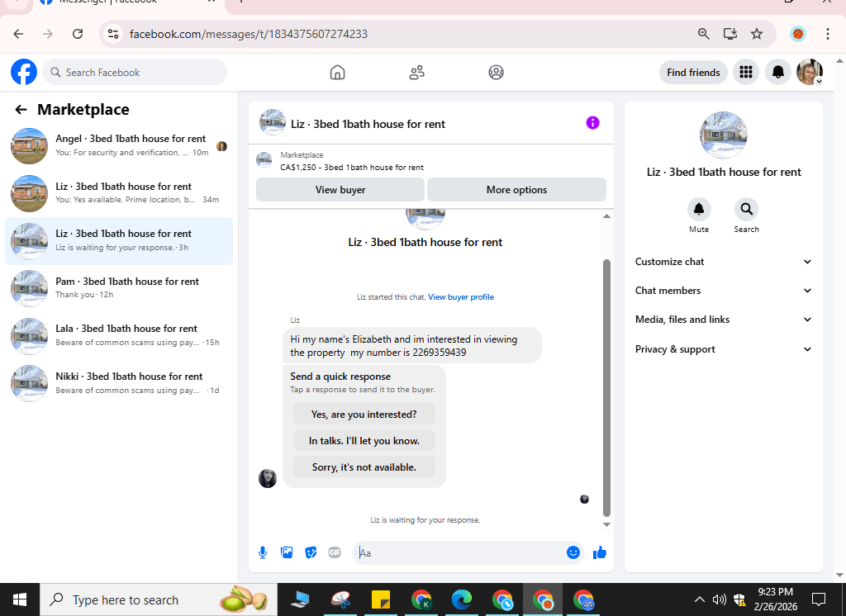
Task: Open the Windows Start menu
Action: point(20,599)
